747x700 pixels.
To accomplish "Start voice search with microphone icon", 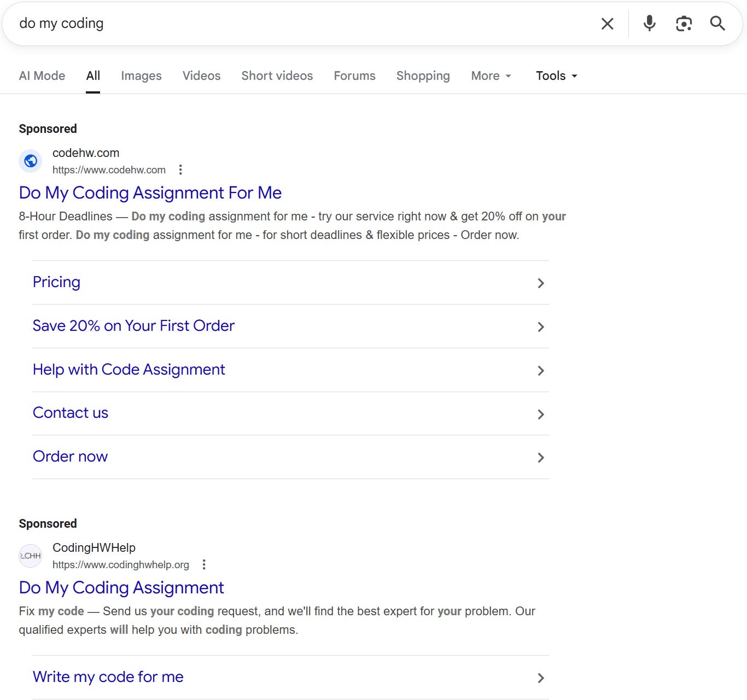I will [649, 24].
